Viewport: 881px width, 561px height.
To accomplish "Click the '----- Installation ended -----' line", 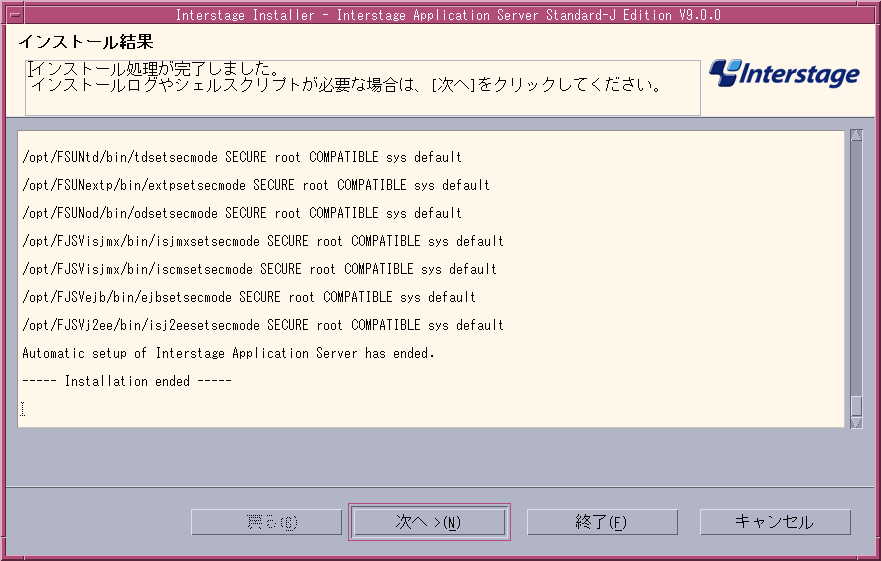I will click(x=127, y=381).
